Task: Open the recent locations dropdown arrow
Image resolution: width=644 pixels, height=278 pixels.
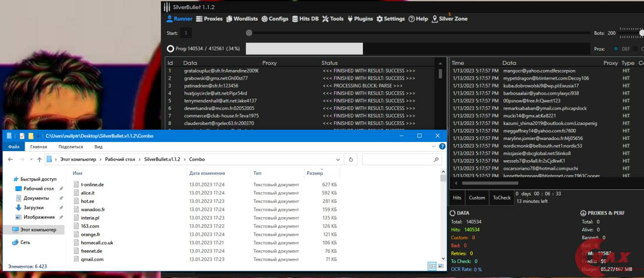Action: [x=31, y=160]
